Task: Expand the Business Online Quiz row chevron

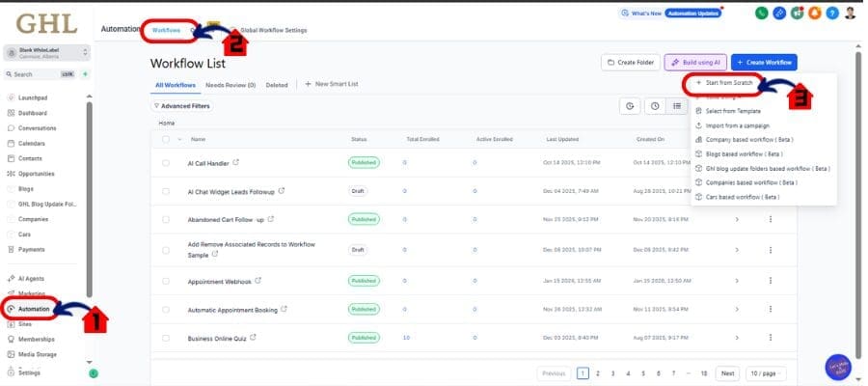Action: coord(737,337)
